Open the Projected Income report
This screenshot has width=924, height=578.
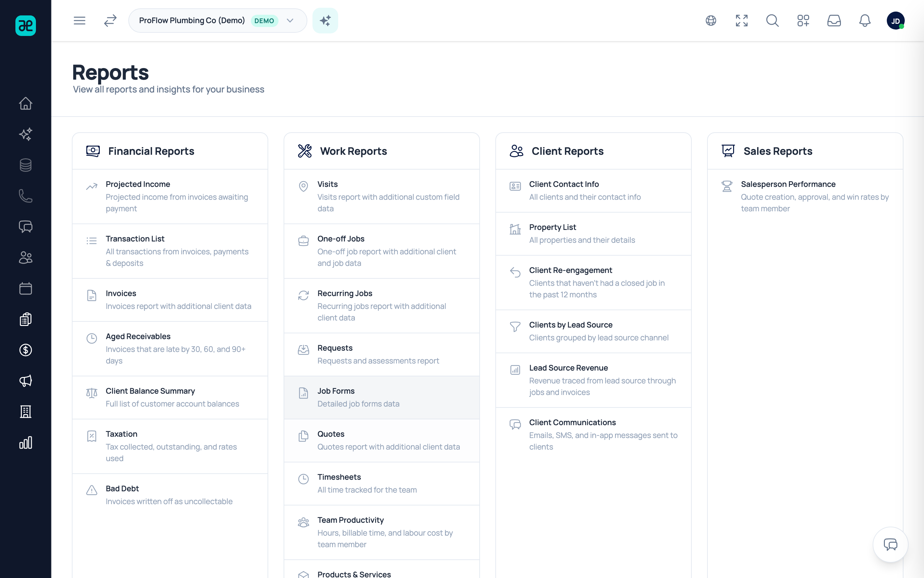pos(170,197)
